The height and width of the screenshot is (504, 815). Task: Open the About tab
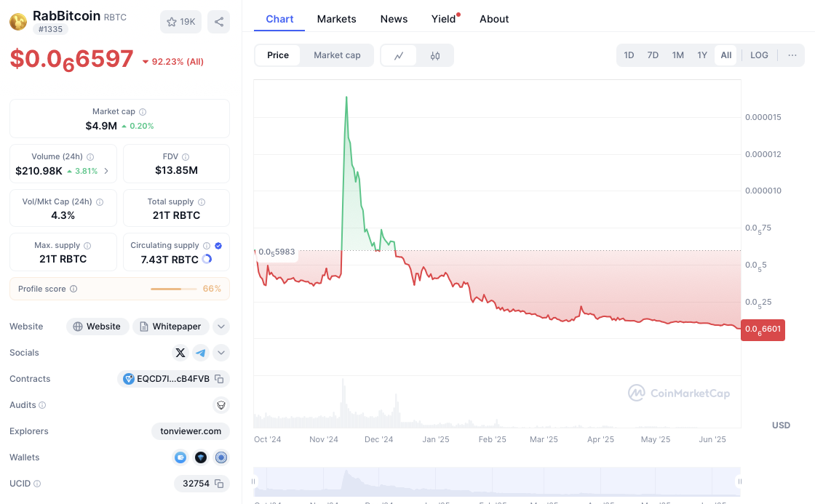(x=494, y=19)
